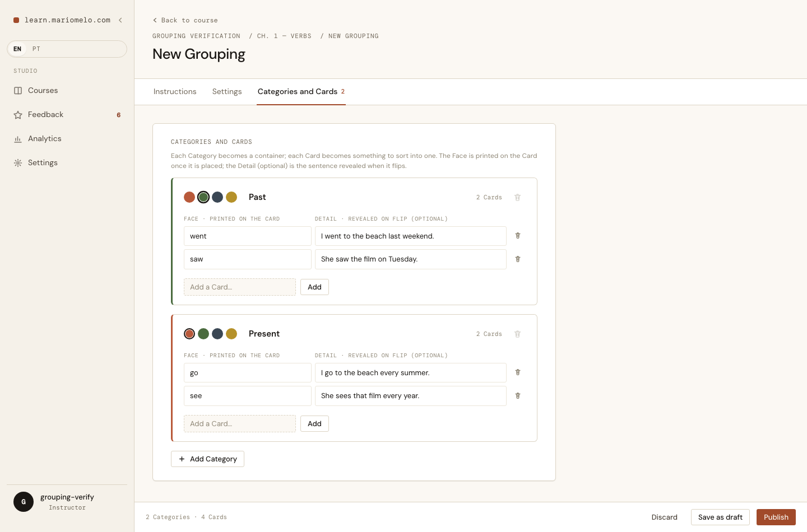
Task: Click the G user avatar
Action: tap(24, 502)
